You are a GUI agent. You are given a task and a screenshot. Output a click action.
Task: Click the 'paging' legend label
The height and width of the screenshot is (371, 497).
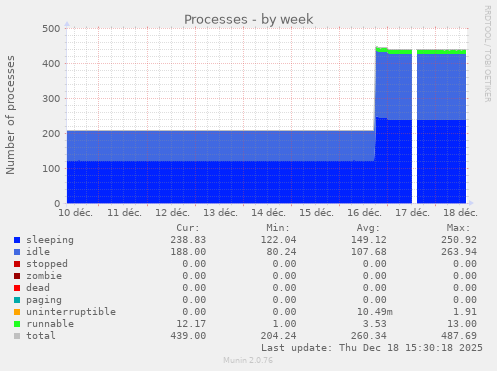coord(44,300)
